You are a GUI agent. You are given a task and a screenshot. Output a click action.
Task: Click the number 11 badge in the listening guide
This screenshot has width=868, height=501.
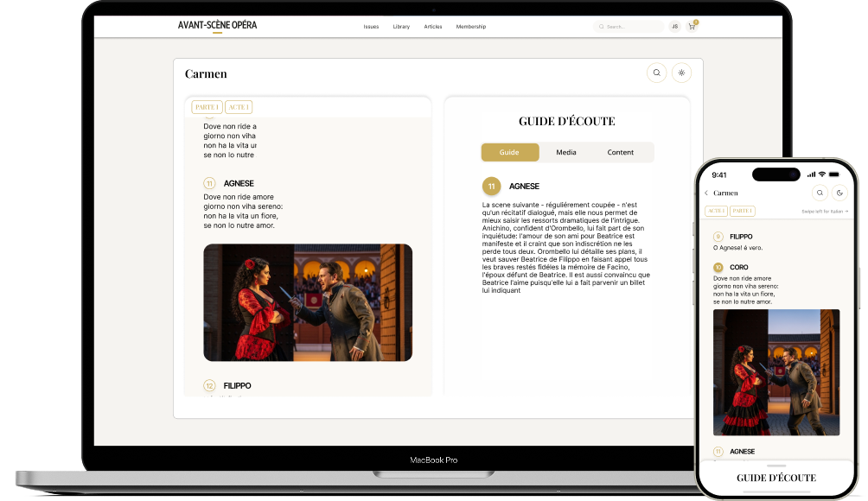pyautogui.click(x=492, y=186)
